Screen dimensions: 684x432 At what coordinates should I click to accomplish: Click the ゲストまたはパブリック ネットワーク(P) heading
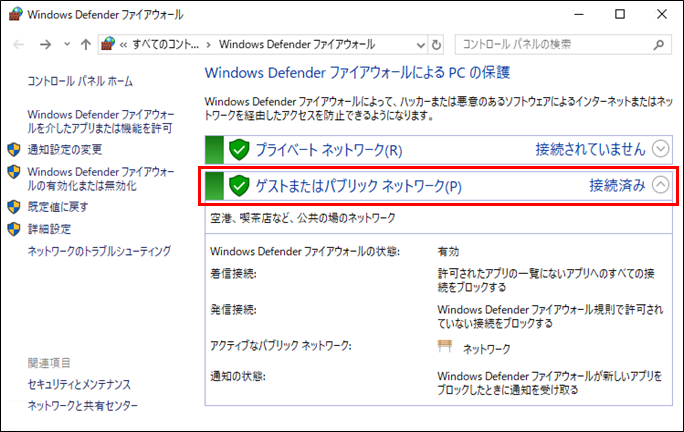358,186
